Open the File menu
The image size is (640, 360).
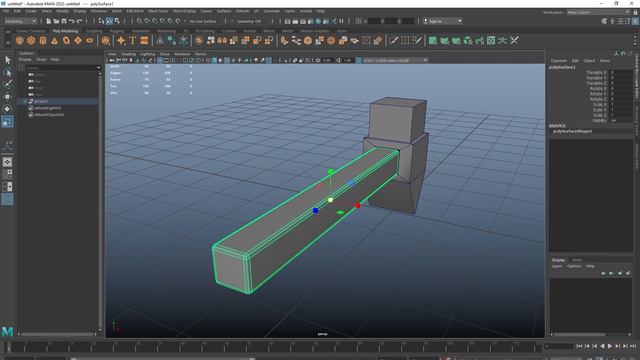[6, 11]
